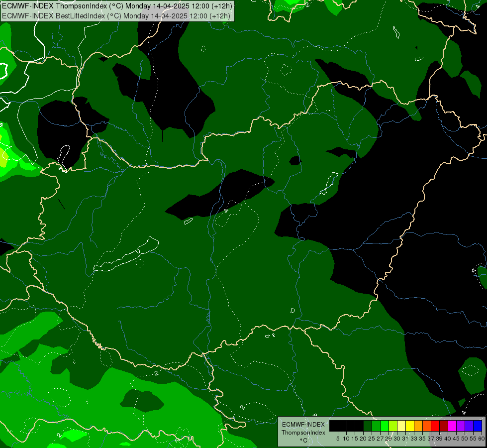This screenshot has height=448, width=487.
Task: Click the legend tick value 45
Action: 456,439
